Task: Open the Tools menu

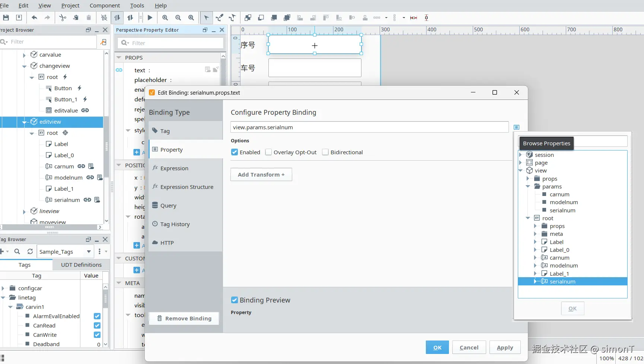Action: coord(137,5)
